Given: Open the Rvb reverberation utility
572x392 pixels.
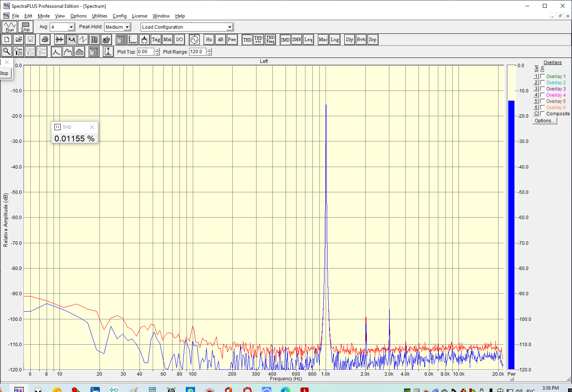Looking at the screenshot, I should coord(361,40).
